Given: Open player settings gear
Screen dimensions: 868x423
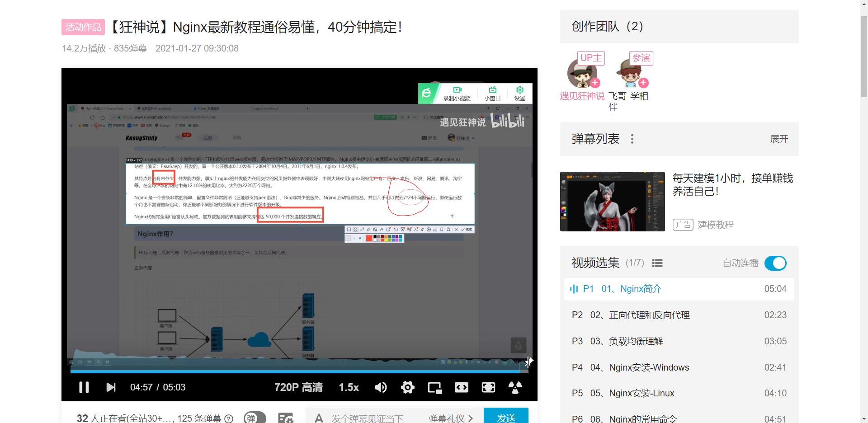Looking at the screenshot, I should tap(407, 387).
